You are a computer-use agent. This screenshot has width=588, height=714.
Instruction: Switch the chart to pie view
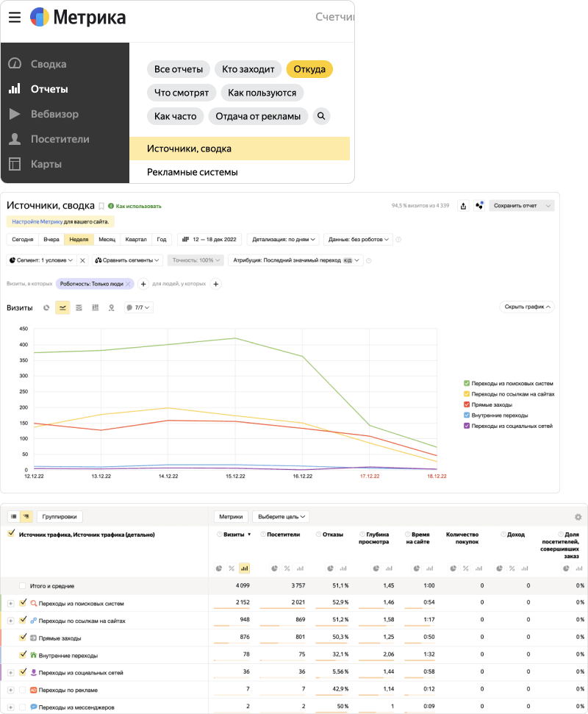[46, 307]
